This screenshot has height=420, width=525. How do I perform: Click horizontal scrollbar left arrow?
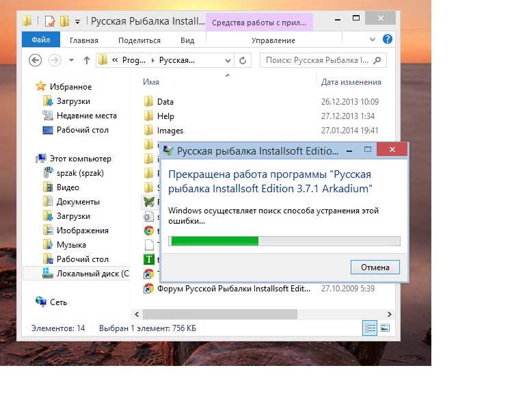point(137,314)
